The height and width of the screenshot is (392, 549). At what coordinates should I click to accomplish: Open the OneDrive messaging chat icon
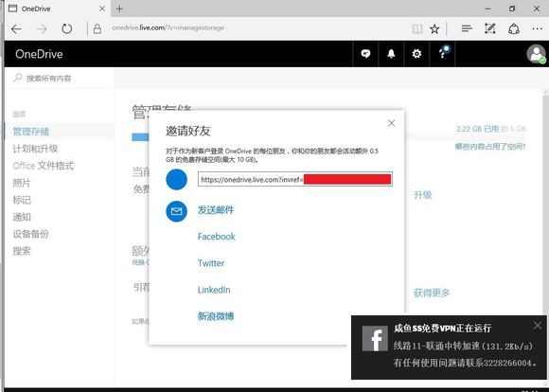pos(365,54)
